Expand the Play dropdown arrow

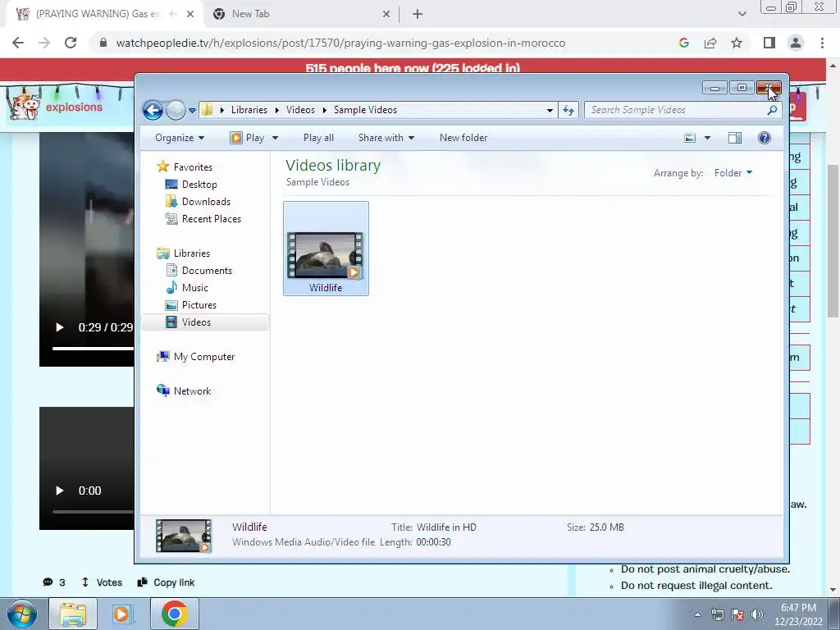pos(276,138)
